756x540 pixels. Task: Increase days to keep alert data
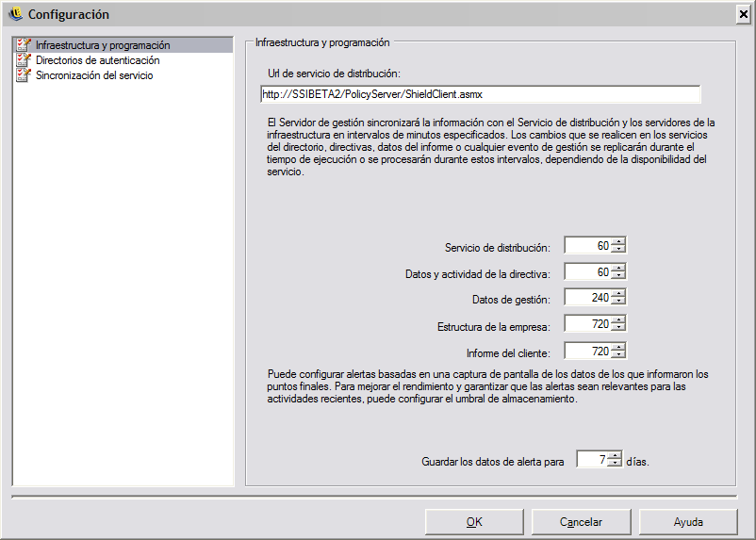point(615,455)
